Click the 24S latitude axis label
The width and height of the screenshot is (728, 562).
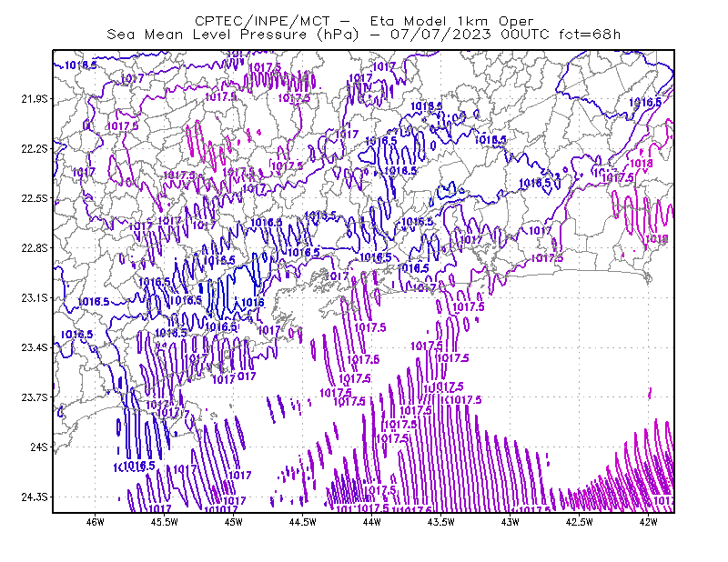[39, 447]
